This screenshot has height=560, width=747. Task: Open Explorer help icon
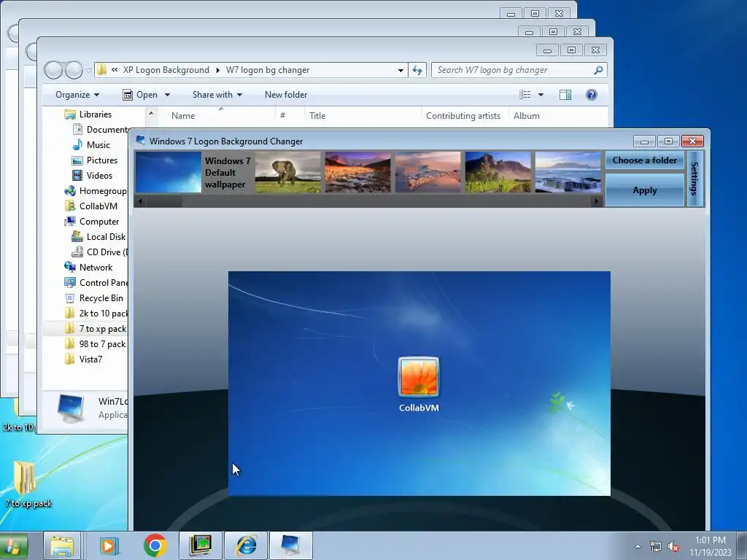click(591, 95)
